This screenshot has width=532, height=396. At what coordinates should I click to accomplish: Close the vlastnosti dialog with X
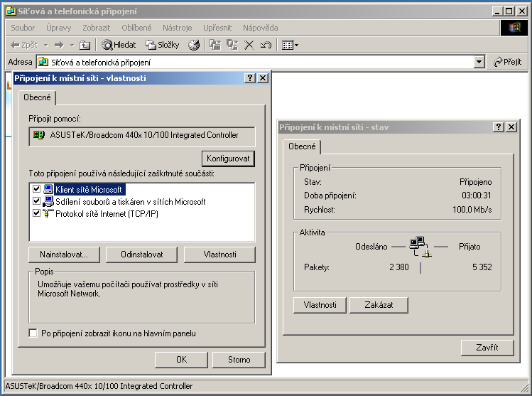pyautogui.click(x=263, y=78)
